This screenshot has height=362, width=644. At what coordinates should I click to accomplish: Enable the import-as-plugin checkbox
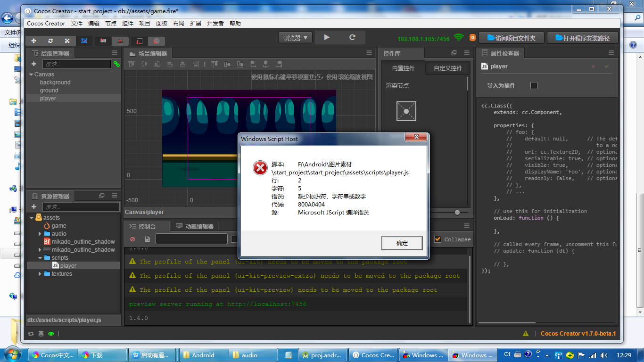534,85
